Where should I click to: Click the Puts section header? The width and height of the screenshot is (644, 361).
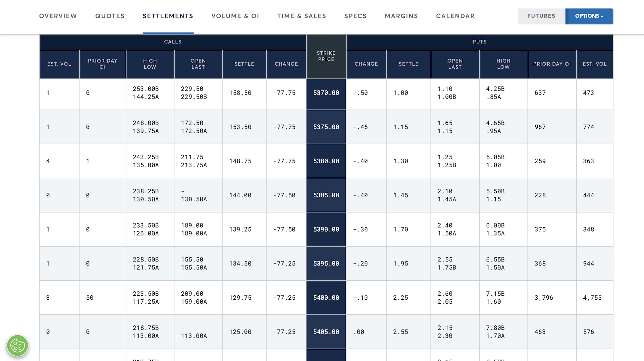pos(480,42)
